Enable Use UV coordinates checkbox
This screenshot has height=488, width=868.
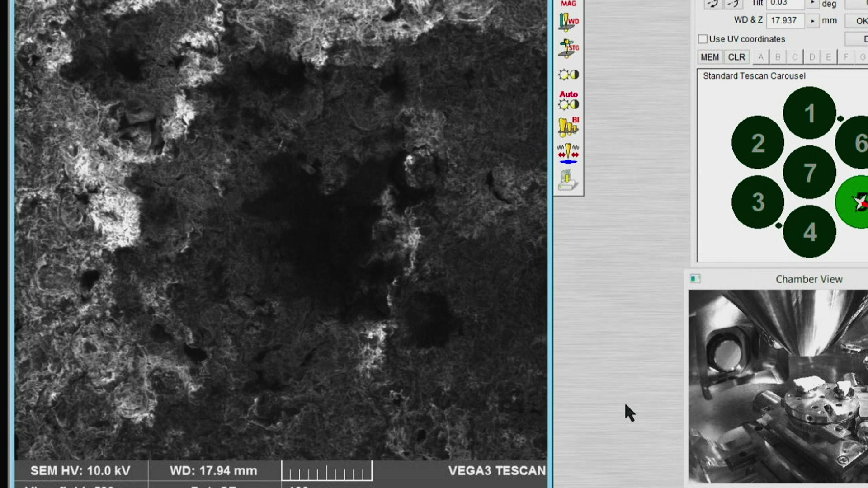(x=703, y=39)
